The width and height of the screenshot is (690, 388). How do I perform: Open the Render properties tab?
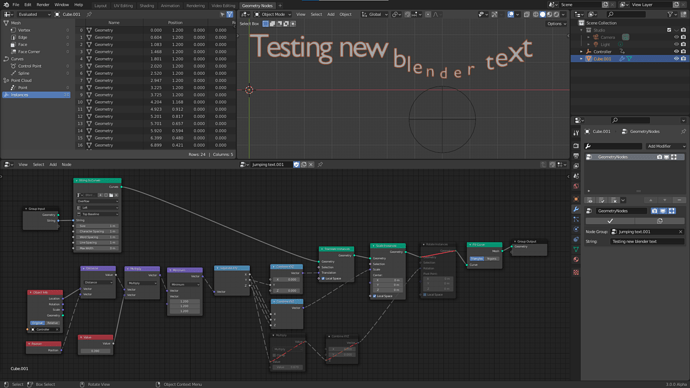[576, 146]
